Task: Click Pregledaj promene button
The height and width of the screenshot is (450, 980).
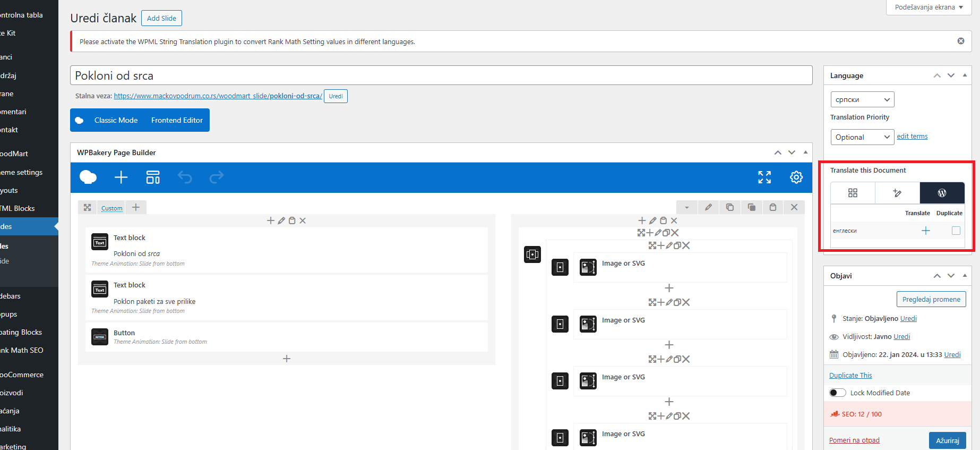Action: tap(931, 299)
